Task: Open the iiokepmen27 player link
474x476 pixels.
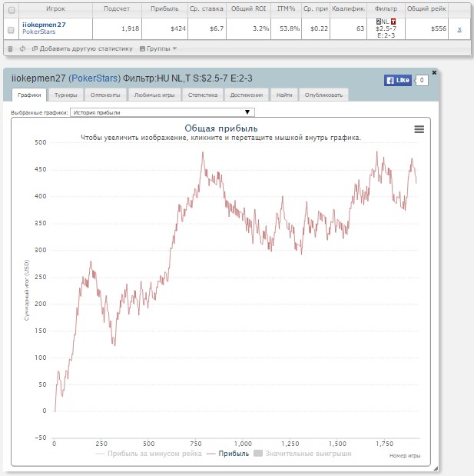Action: [44, 25]
